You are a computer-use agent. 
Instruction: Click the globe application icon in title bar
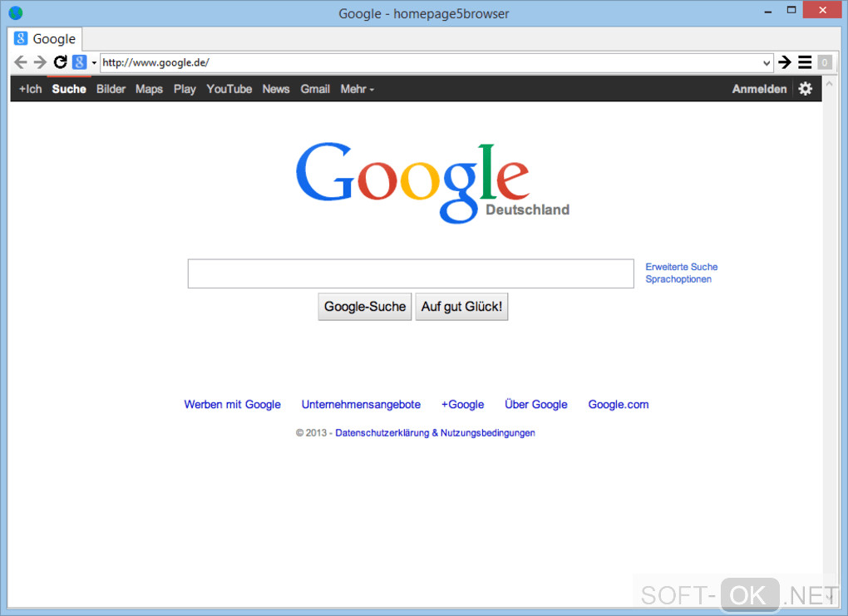(16, 13)
